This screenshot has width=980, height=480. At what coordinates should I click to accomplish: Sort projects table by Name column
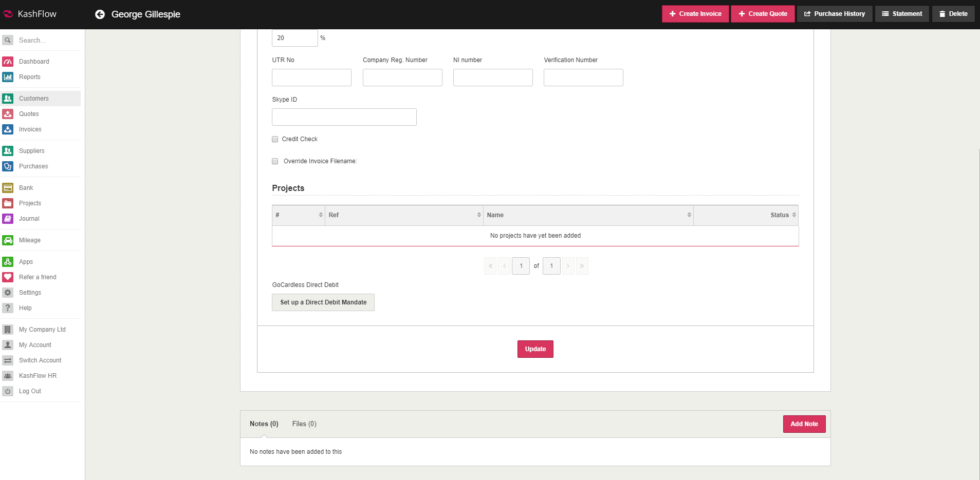(587, 215)
